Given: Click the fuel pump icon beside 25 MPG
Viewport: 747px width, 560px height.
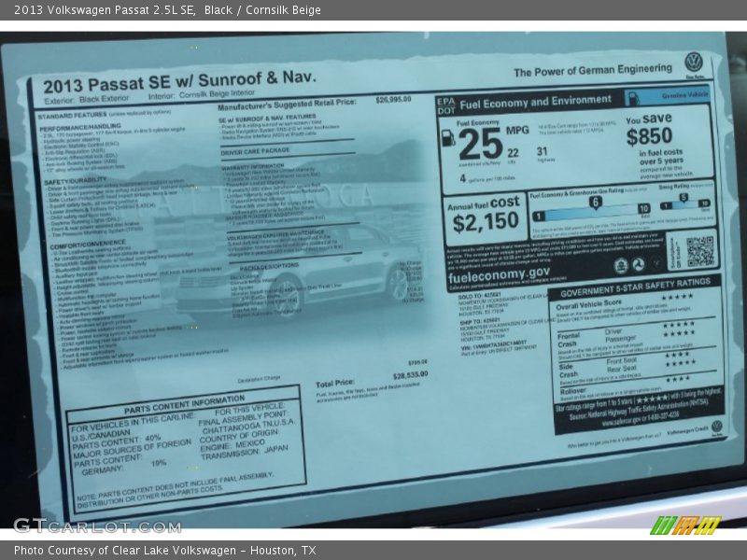Looking at the screenshot, I should pos(448,137).
